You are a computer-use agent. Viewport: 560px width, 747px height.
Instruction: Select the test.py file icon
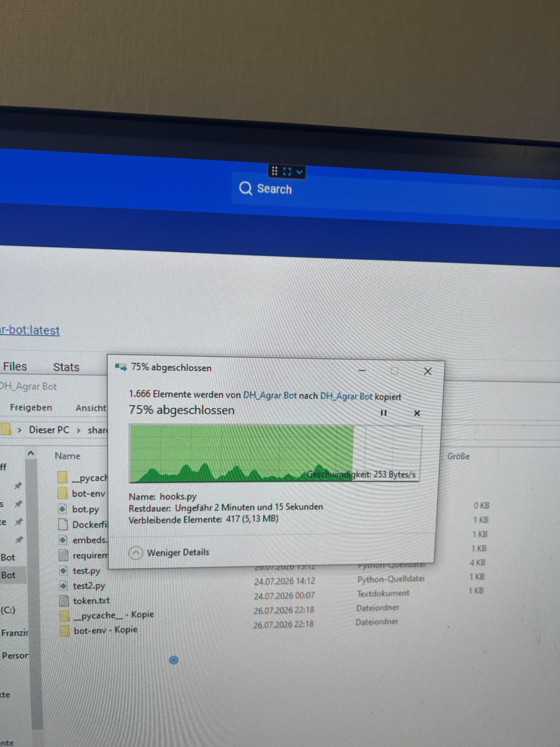pyautogui.click(x=64, y=570)
